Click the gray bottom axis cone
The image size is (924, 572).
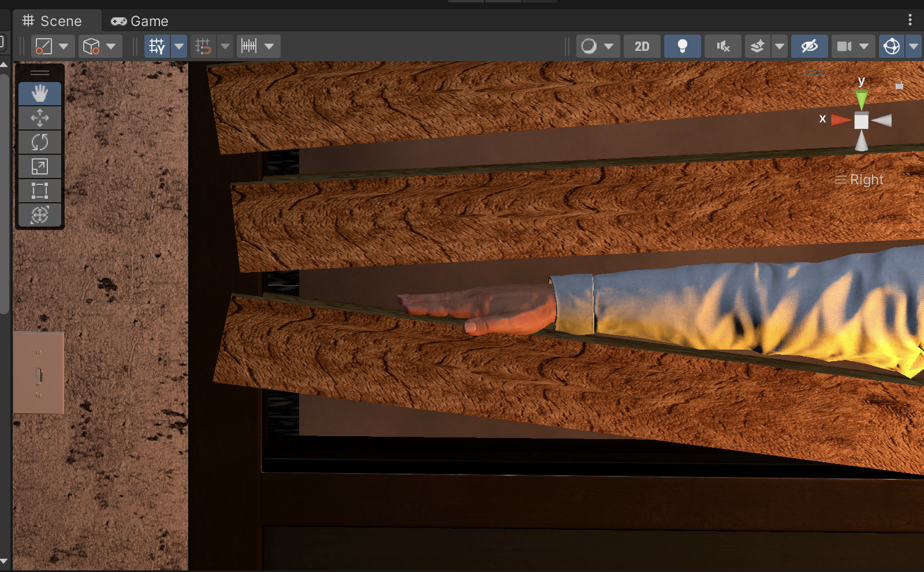(862, 140)
